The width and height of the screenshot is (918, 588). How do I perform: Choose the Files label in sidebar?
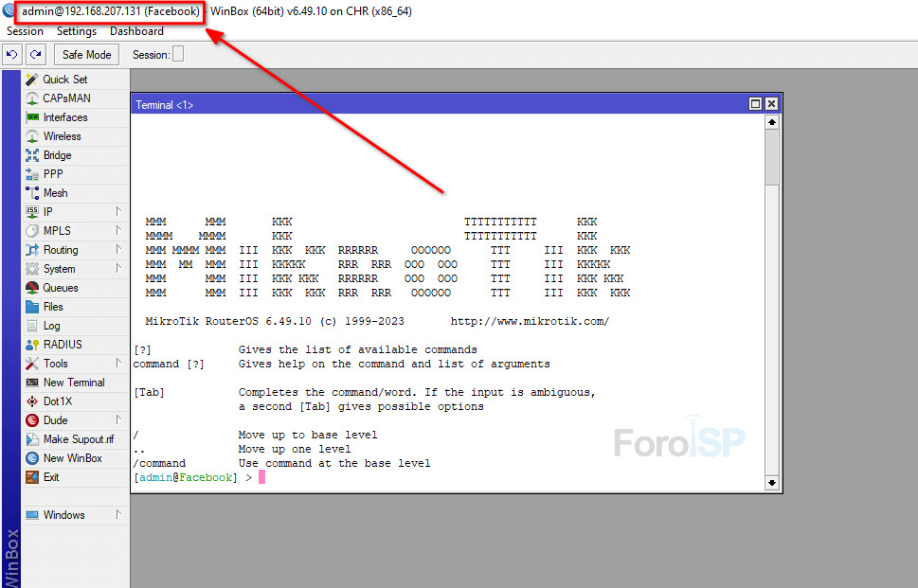coord(53,307)
